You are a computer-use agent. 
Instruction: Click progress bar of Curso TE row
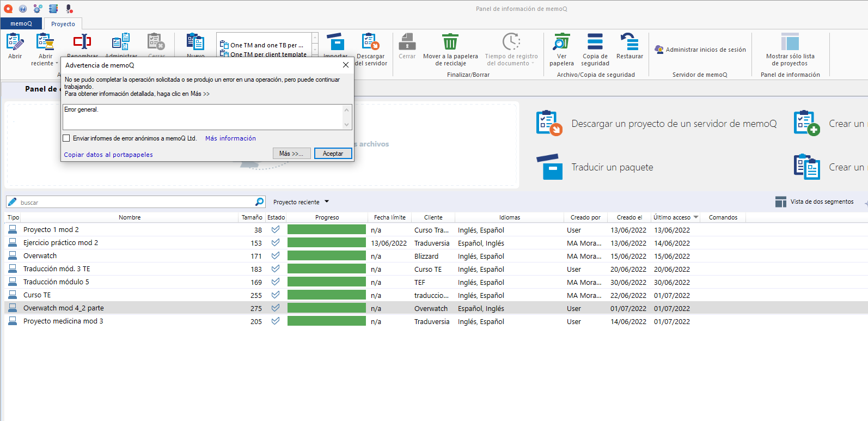coord(326,295)
